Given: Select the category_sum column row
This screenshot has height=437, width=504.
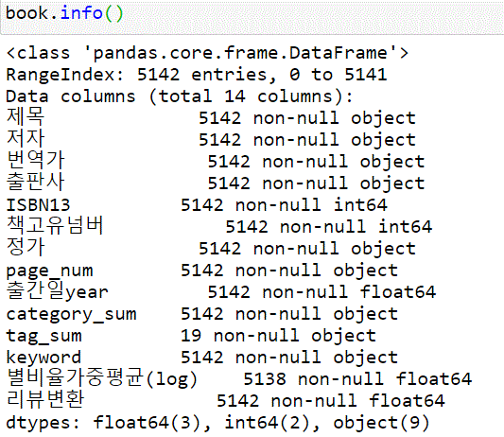Looking at the screenshot, I should pyautogui.click(x=201, y=314).
